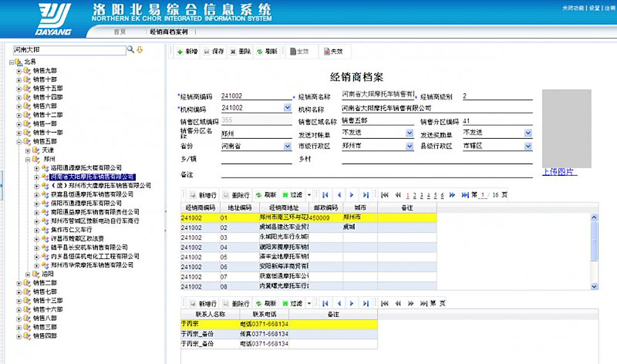Screen dimensions: 617x364
Task: Go to page 2 of the address grid
Action: point(415,195)
